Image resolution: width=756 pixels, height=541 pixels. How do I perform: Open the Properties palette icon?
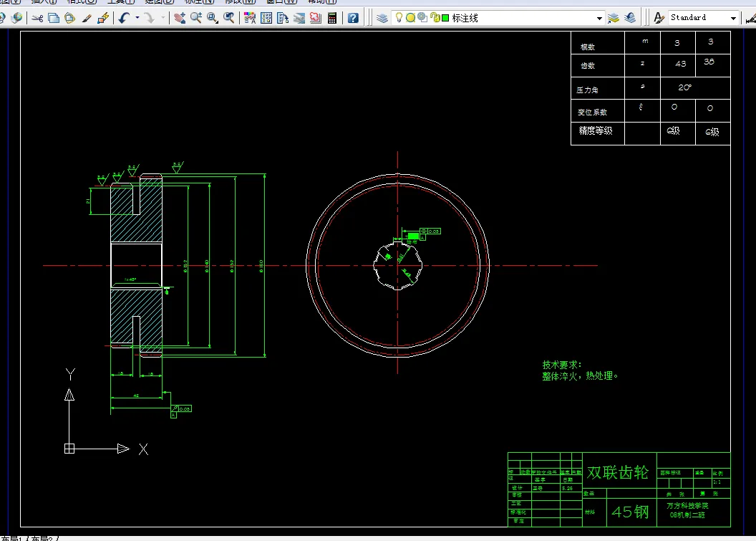[250, 19]
